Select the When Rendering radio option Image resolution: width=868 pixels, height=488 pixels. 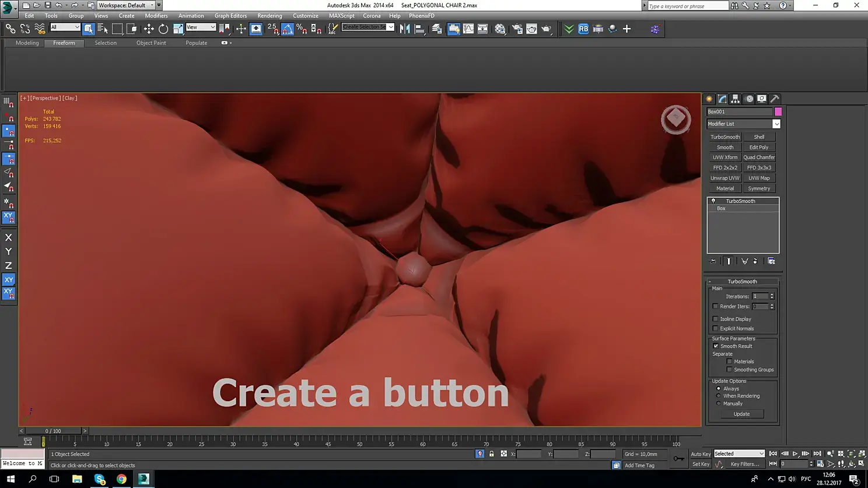pos(719,396)
